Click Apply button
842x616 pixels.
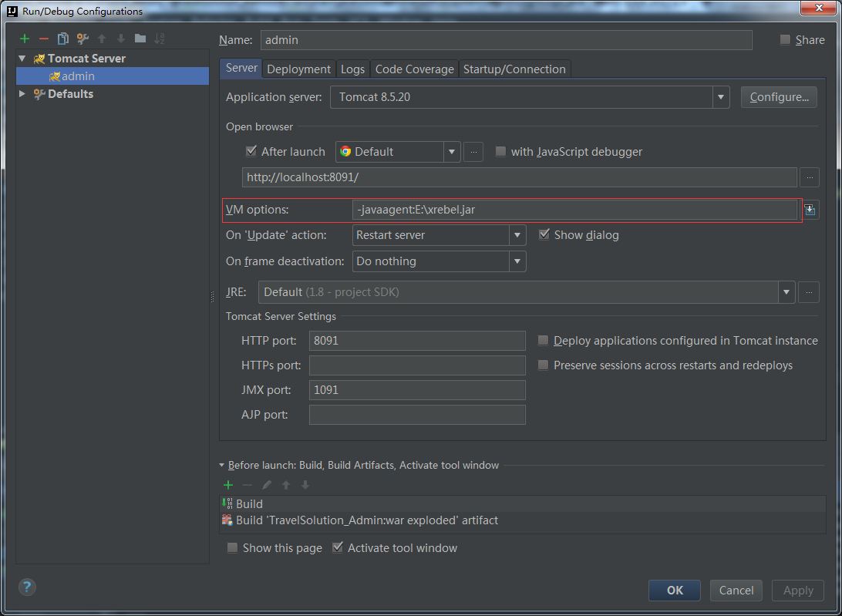[x=798, y=591]
